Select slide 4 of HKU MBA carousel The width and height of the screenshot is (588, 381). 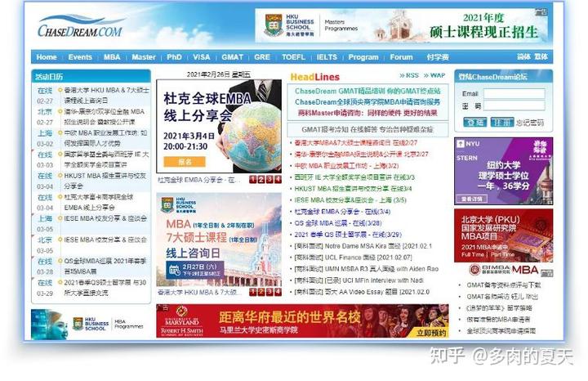(278, 292)
